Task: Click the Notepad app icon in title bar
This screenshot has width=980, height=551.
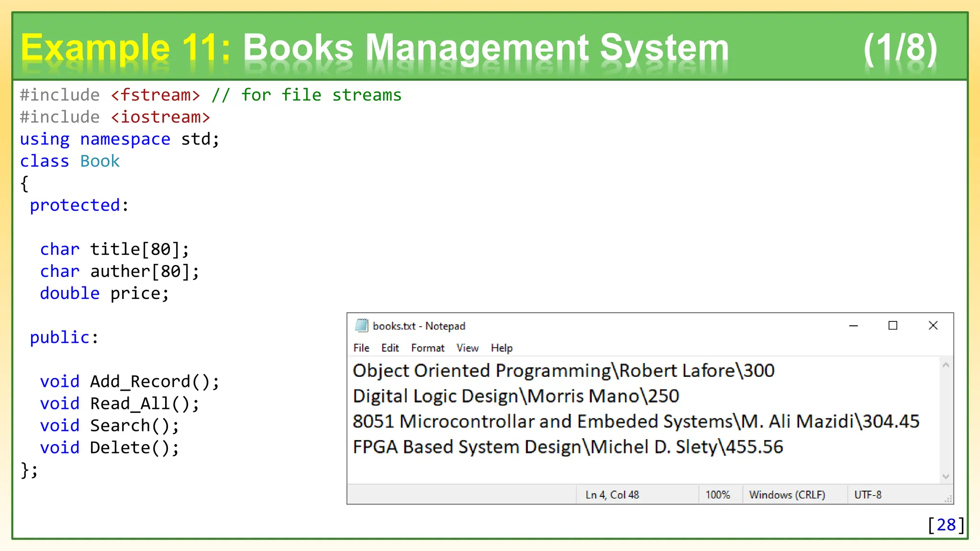Action: (361, 326)
